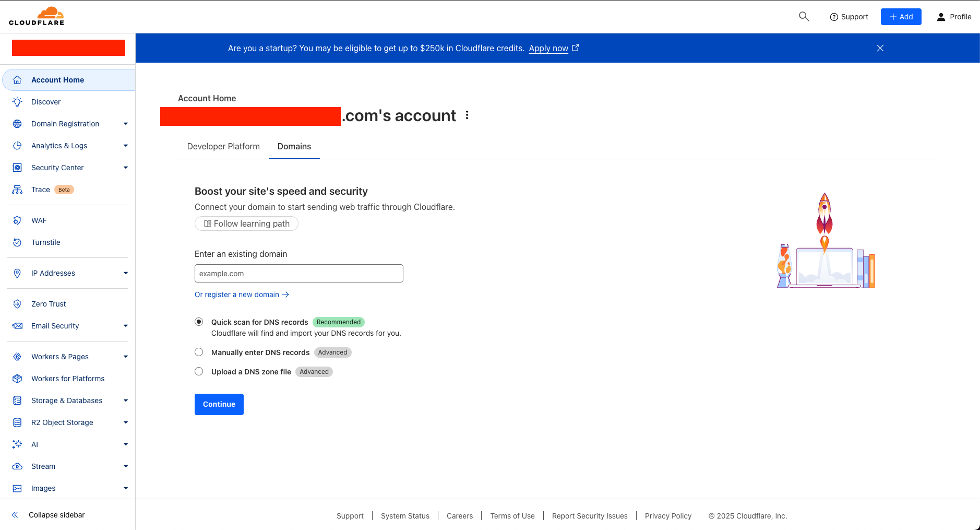
Task: Select Upload a DNS zone file option
Action: [199, 371]
